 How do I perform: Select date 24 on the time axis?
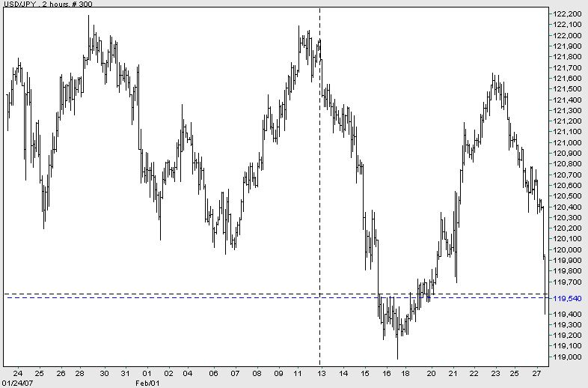point(17,373)
